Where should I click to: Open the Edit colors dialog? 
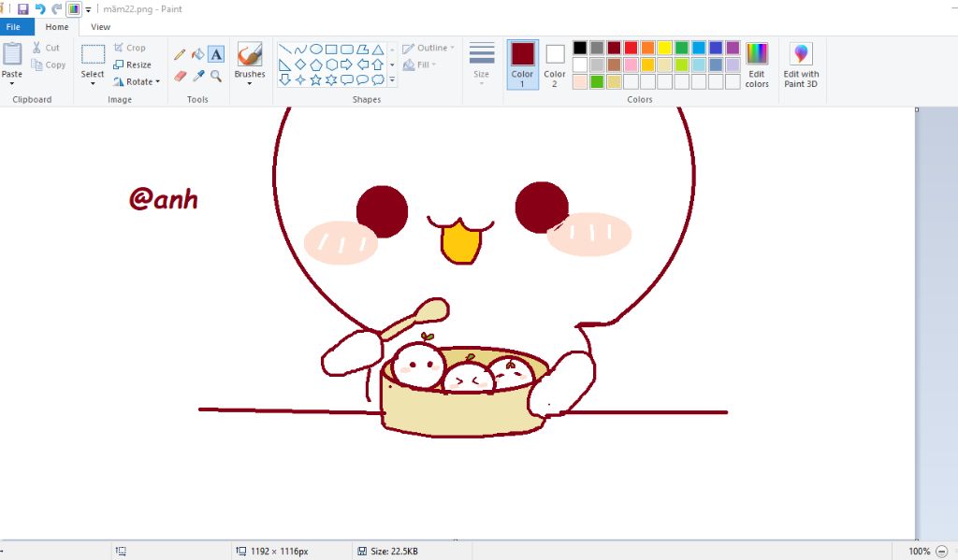click(x=756, y=65)
